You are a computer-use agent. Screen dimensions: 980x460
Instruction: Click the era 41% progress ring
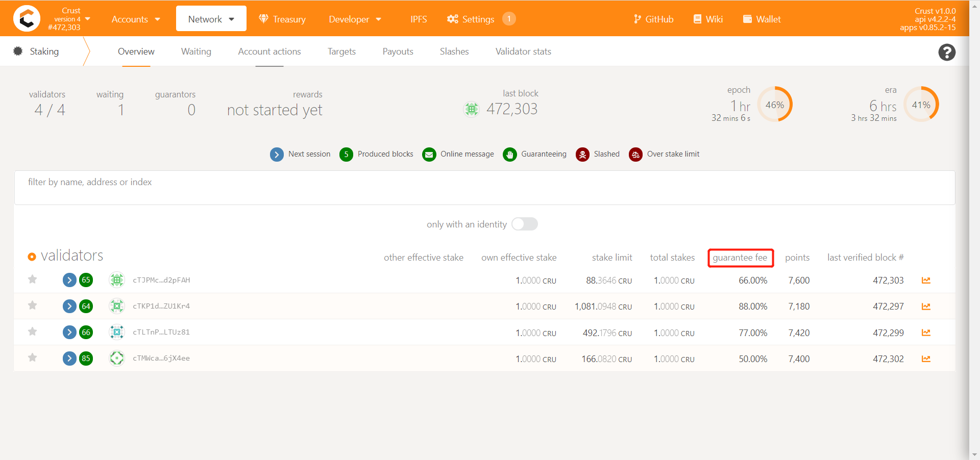click(x=921, y=104)
